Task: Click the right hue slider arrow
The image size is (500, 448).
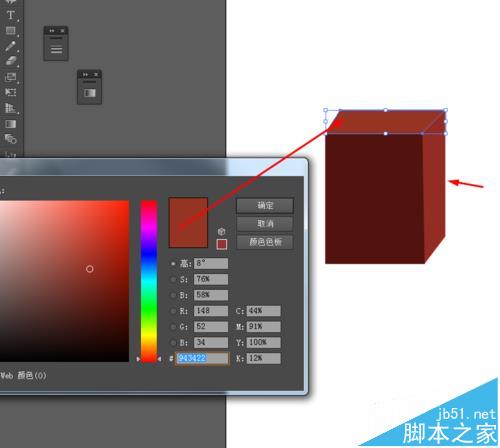Action: coord(159,359)
